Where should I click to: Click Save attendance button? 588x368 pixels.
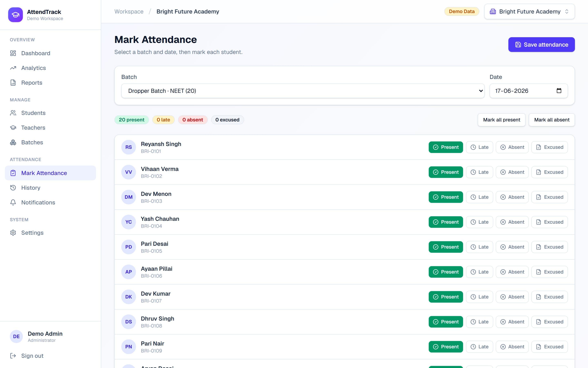point(541,45)
